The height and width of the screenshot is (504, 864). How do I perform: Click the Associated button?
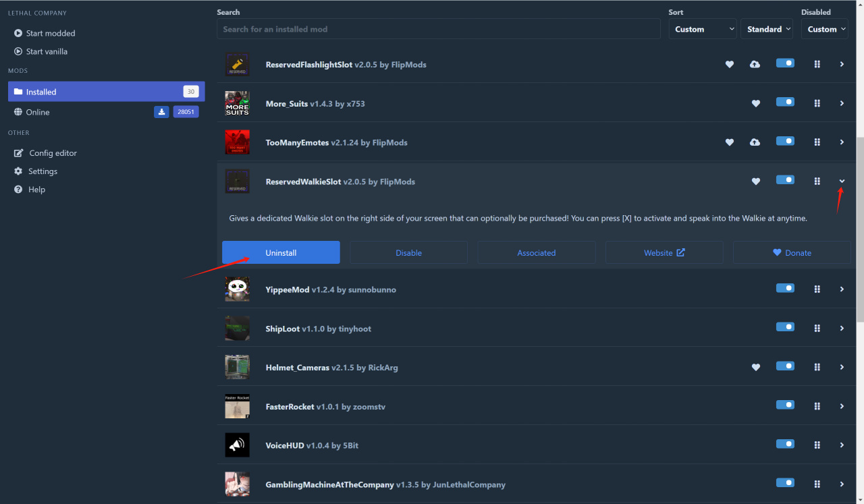coord(537,252)
